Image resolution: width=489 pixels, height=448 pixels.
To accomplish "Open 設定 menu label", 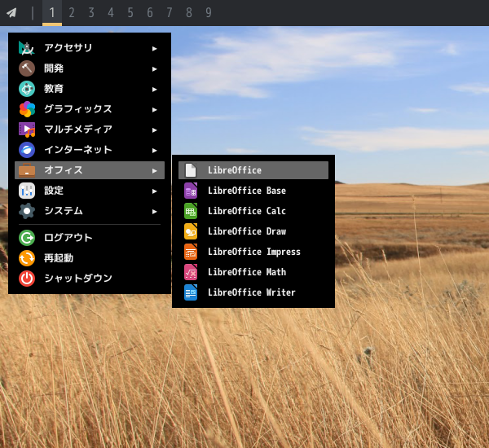I will (54, 190).
